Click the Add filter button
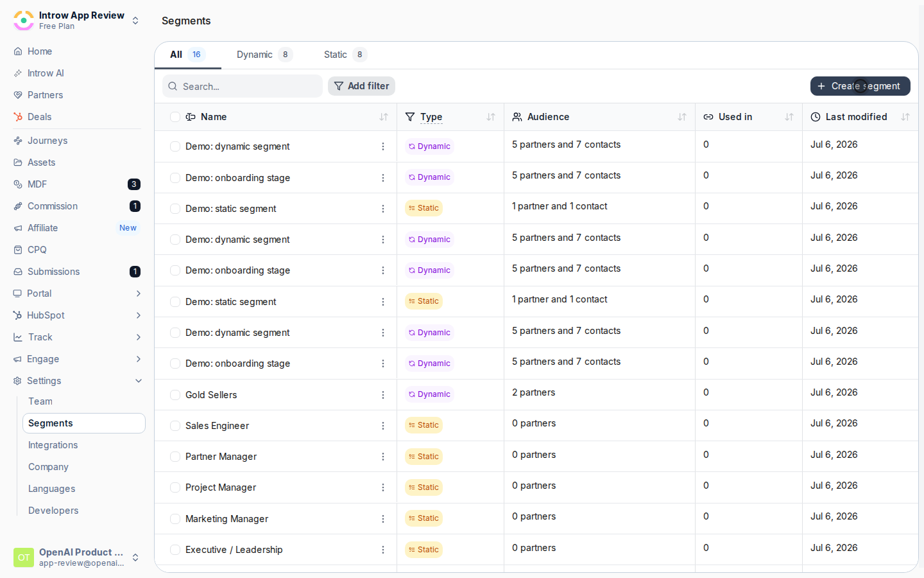The height and width of the screenshot is (578, 924). (361, 86)
